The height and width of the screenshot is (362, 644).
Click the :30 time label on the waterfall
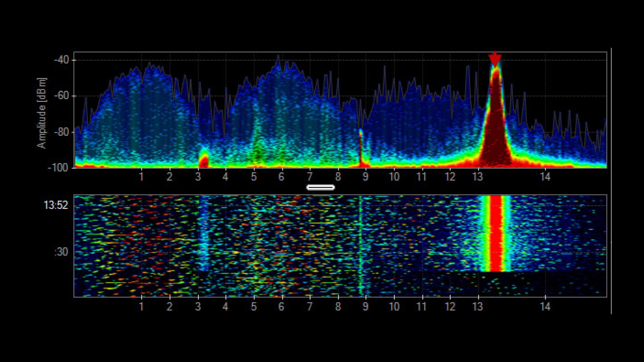[x=61, y=252]
